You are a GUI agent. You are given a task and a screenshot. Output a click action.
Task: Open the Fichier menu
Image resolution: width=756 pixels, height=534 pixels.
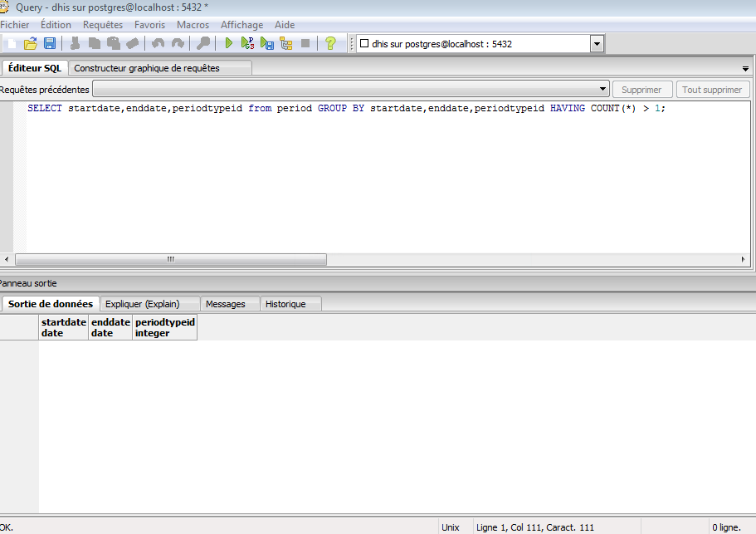tap(15, 25)
